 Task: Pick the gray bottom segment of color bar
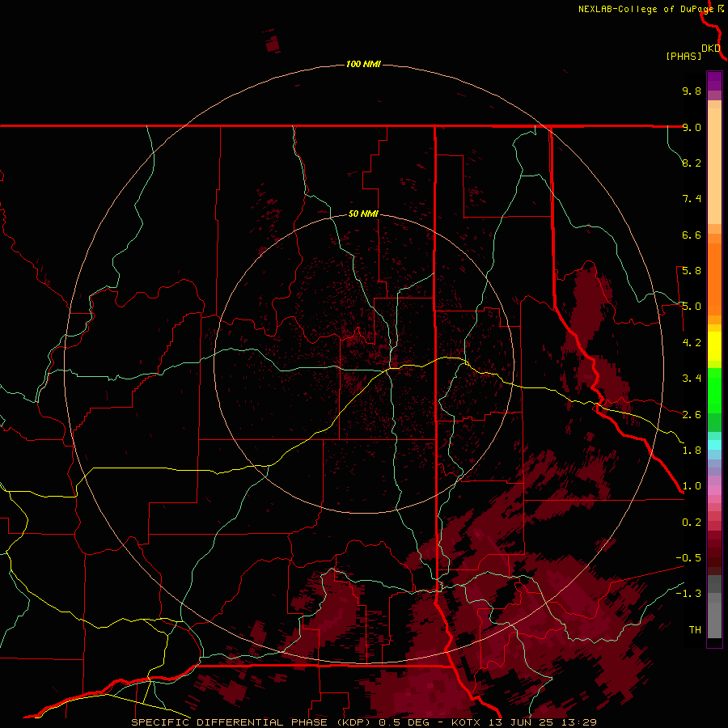pos(714,620)
